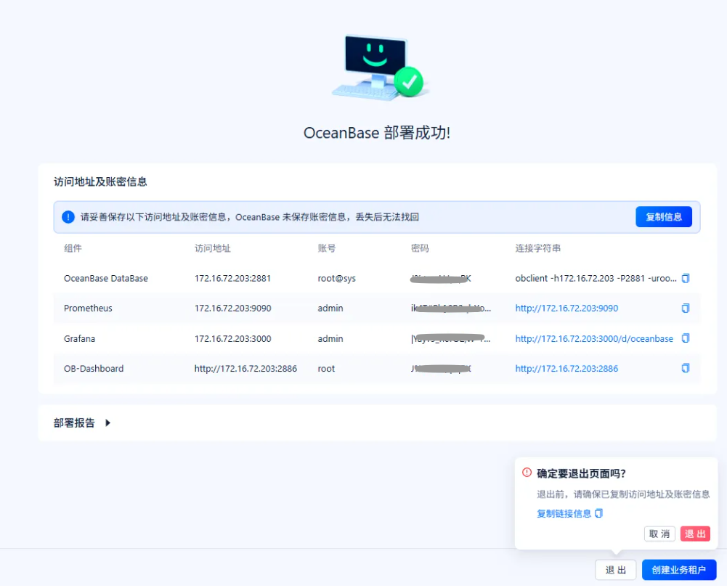
Task: Click the root@sys account cell
Action: point(336,279)
